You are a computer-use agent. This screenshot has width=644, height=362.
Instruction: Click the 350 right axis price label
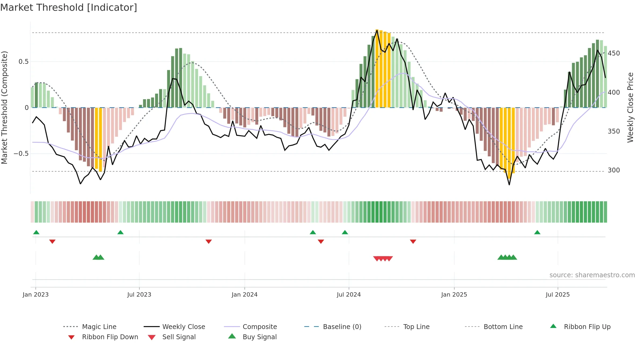click(x=614, y=131)
